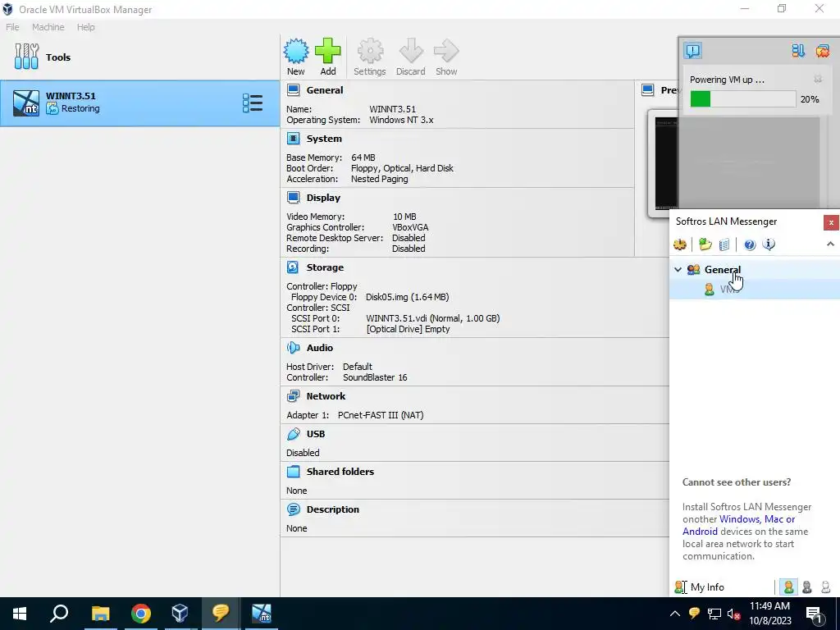Click the Audio section speaker icon
840x630 pixels.
294,348
